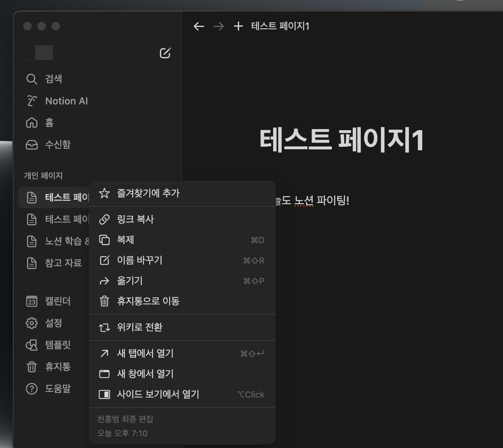Select 링크 복사 menu entry
The image size is (503, 448).
[182, 219]
